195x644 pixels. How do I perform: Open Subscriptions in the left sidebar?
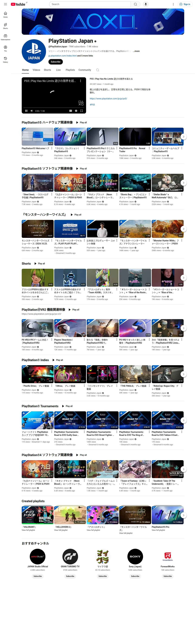(5, 37)
